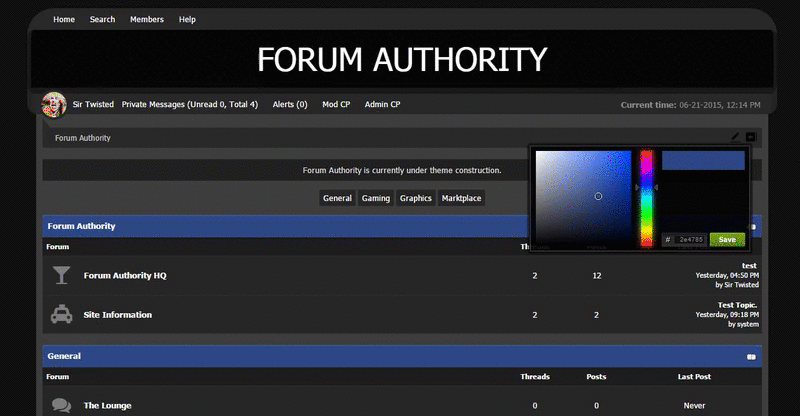Viewport: 800px width, 416px height.
Task: Open Forum Authority category title link
Action: [81, 226]
